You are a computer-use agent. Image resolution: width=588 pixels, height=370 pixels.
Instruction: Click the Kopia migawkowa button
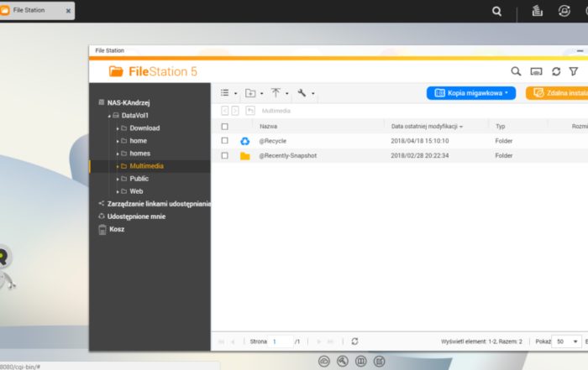(x=471, y=93)
